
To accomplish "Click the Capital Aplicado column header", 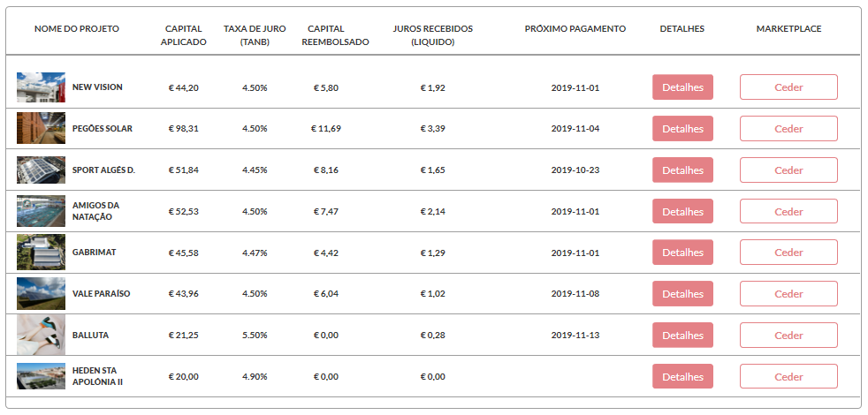I will pyautogui.click(x=184, y=35).
